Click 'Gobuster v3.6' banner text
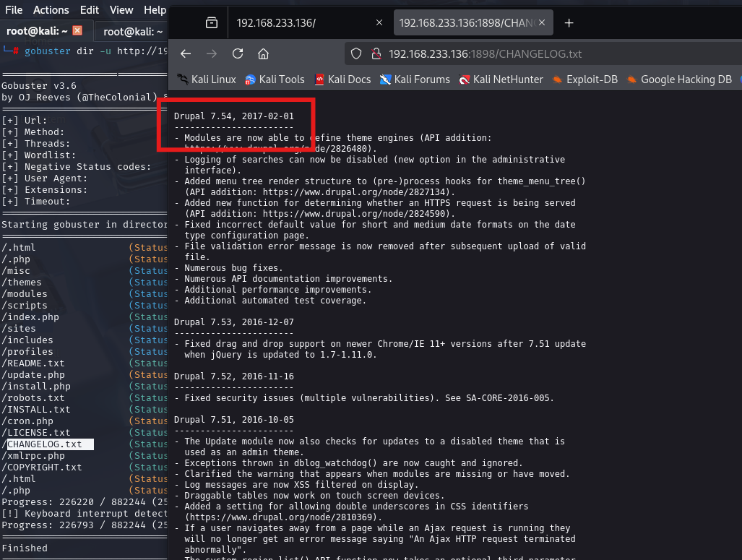 click(39, 86)
